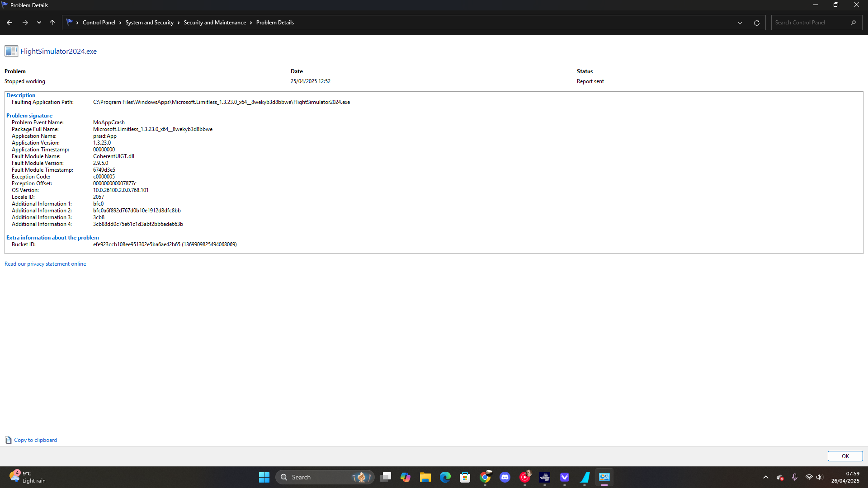Go back using the back arrow
The height and width of the screenshot is (488, 868).
9,23
